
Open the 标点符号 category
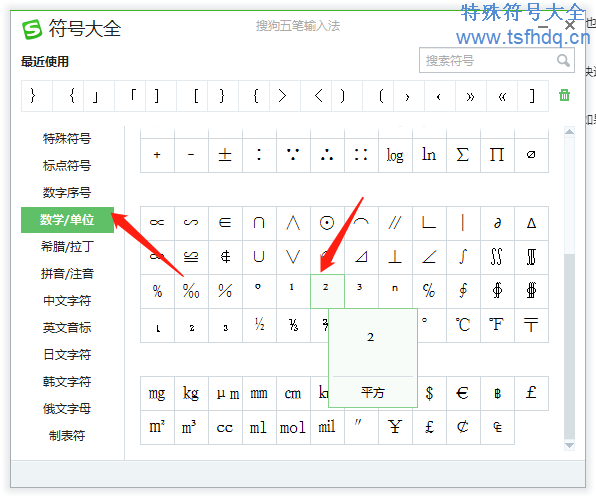pyautogui.click(x=67, y=166)
